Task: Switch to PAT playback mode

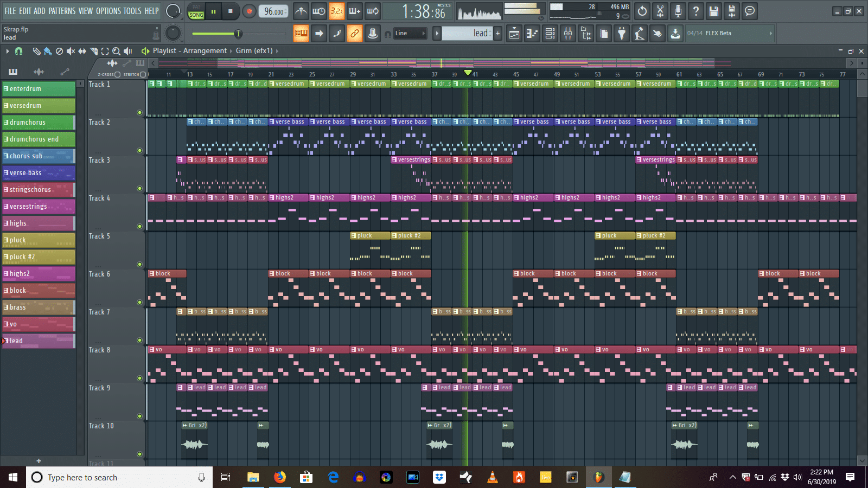Action: pos(196,7)
